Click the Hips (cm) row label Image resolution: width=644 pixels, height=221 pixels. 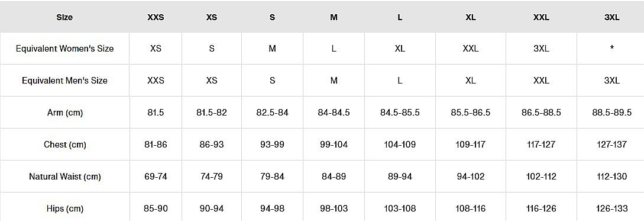(x=64, y=209)
